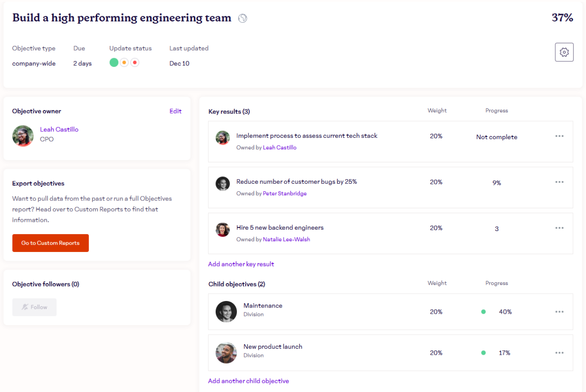
Task: Add another key result
Action: click(241, 264)
